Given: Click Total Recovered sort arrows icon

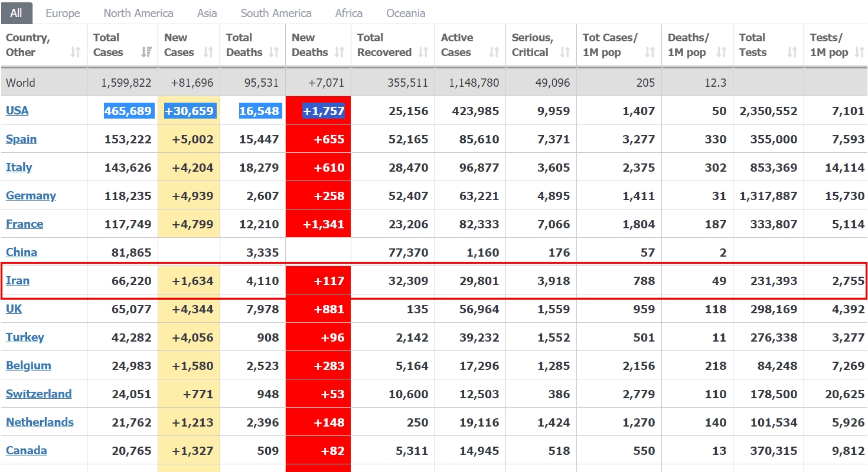Looking at the screenshot, I should point(423,53).
